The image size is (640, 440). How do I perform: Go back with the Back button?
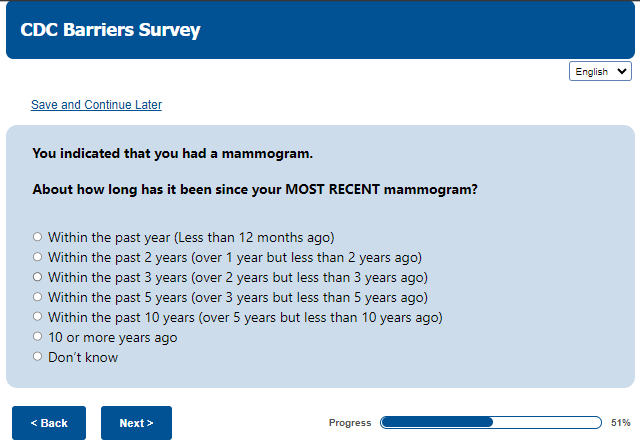(x=49, y=423)
